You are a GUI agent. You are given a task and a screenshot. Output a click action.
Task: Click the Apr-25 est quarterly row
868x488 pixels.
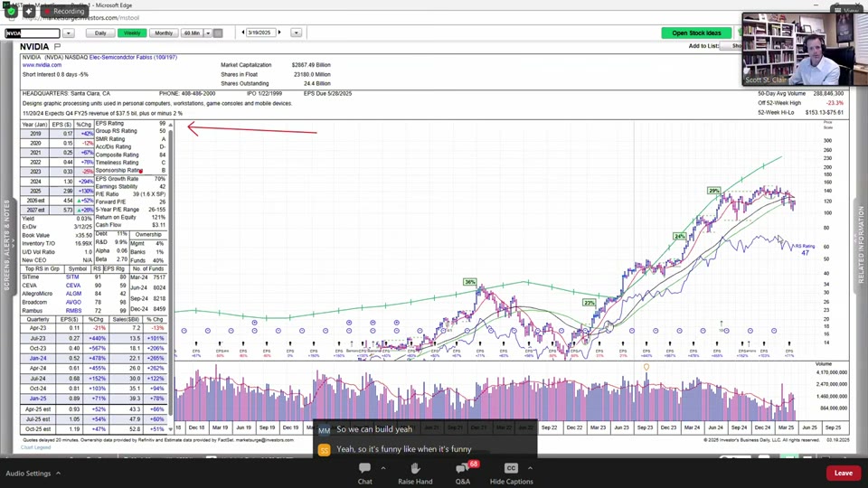click(93, 408)
